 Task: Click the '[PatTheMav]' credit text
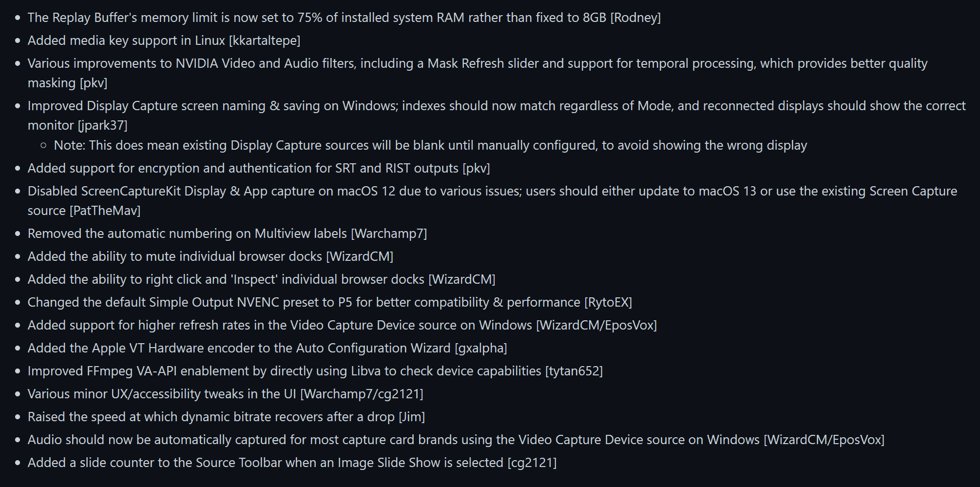[105, 211]
